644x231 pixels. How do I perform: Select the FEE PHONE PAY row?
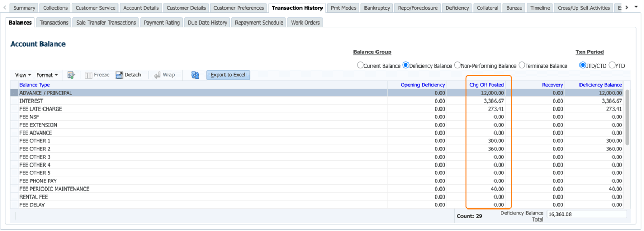click(317, 181)
